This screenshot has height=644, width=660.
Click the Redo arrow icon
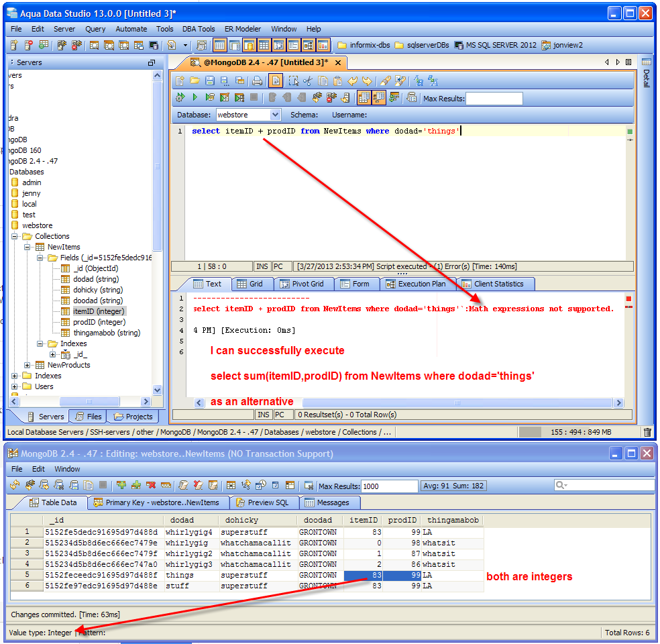[367, 80]
